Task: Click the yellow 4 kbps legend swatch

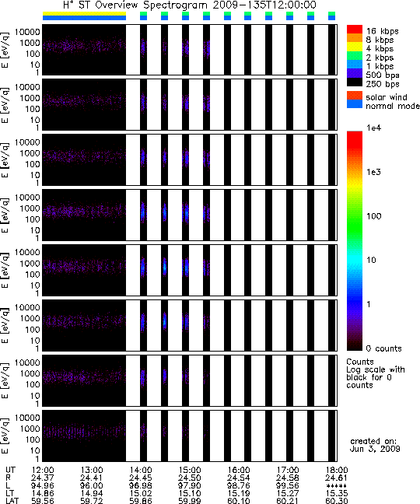Action: coord(355,47)
